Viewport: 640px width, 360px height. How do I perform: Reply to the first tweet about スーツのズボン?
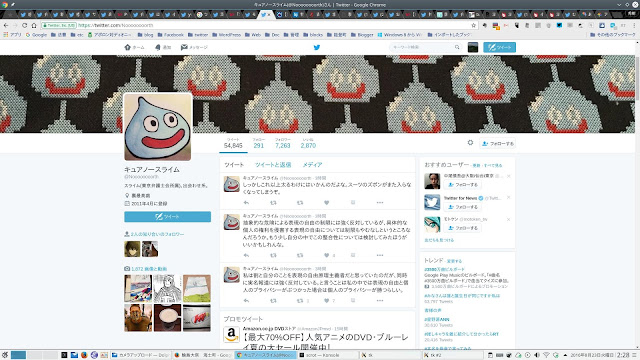pyautogui.click(x=246, y=203)
